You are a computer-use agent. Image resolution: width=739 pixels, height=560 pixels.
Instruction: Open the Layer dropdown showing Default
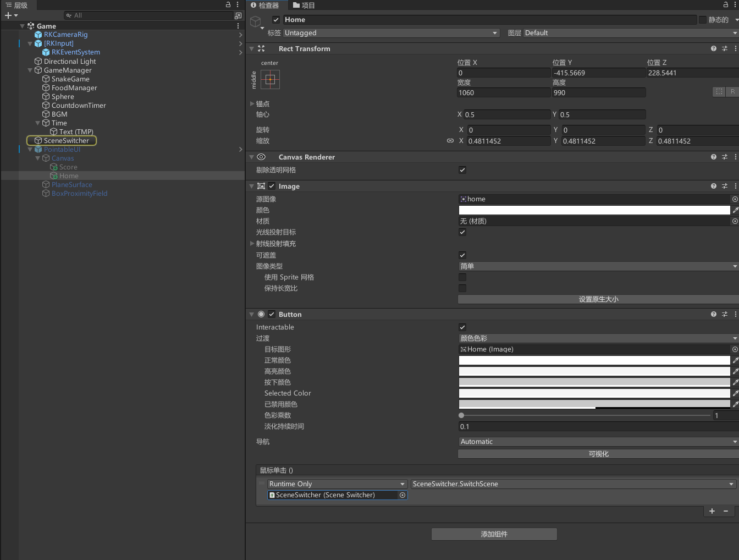pos(631,33)
